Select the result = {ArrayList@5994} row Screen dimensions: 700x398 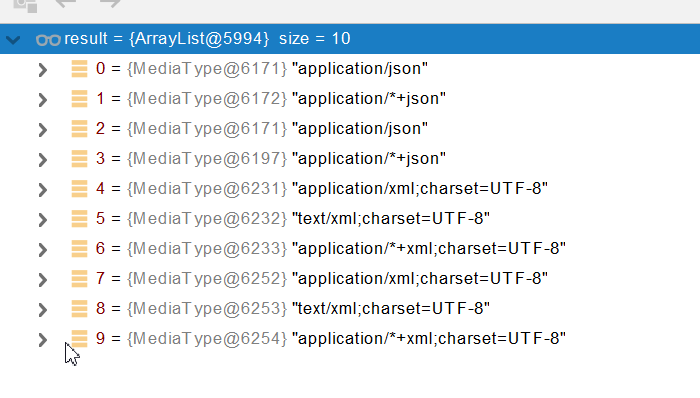pos(350,39)
